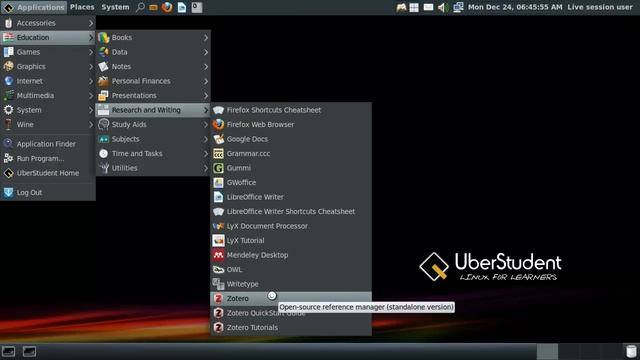Choose Run Program entry

[x=48, y=158]
